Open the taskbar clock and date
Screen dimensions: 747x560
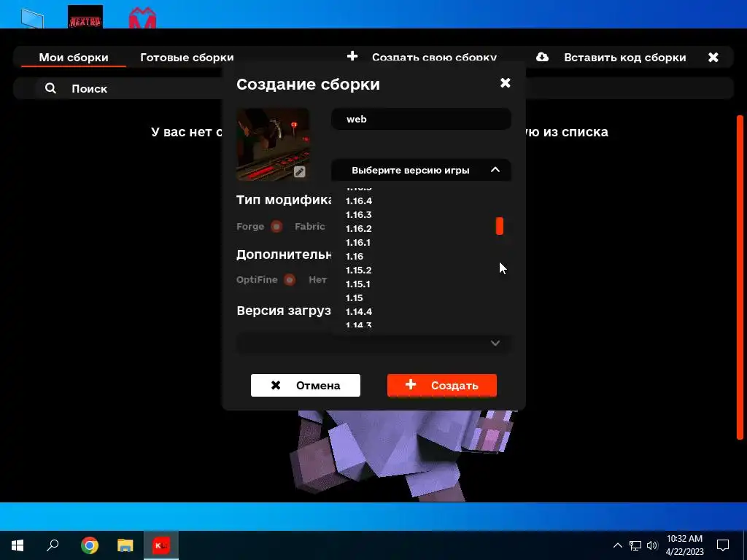(684, 545)
